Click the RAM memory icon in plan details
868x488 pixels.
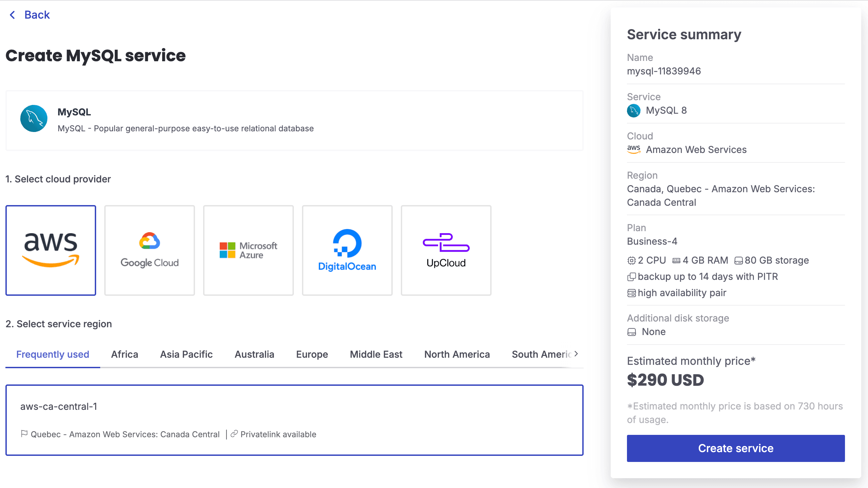click(676, 261)
